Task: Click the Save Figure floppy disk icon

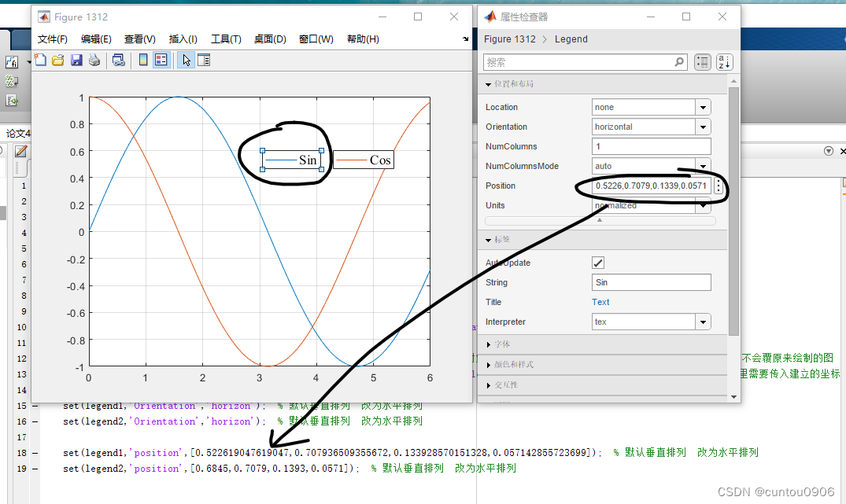Action: pos(76,61)
